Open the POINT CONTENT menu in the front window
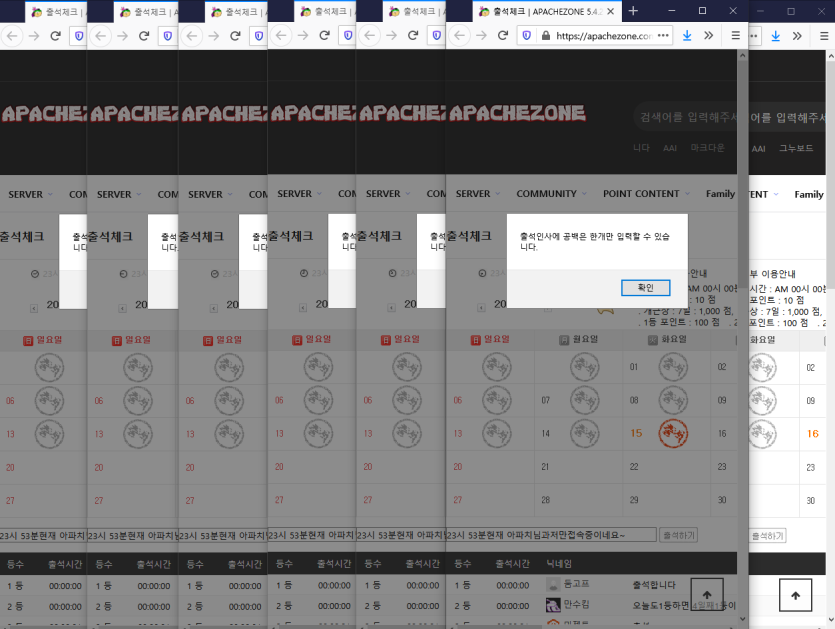 (641, 194)
